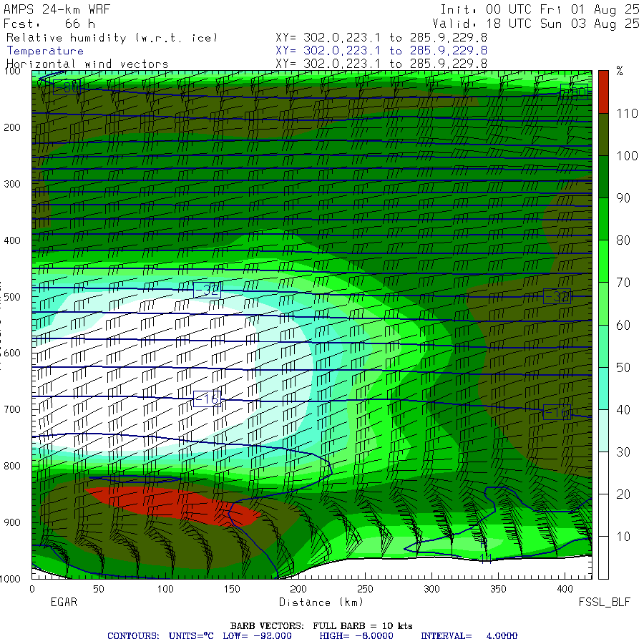This screenshot has height=644, width=644.
Task: Click the '-32' contour label on the right side
Action: (x=557, y=296)
